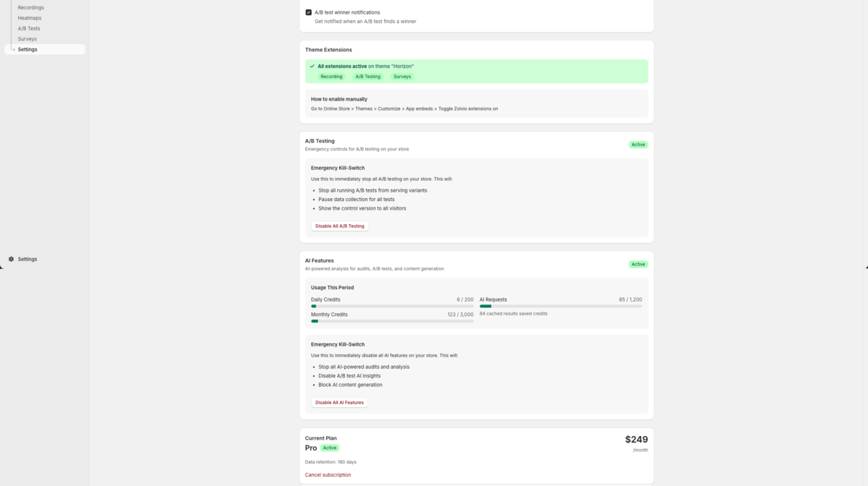Click the Active badge on the A/B Testing card
Image resolution: width=868 pixels, height=486 pixels.
click(638, 144)
